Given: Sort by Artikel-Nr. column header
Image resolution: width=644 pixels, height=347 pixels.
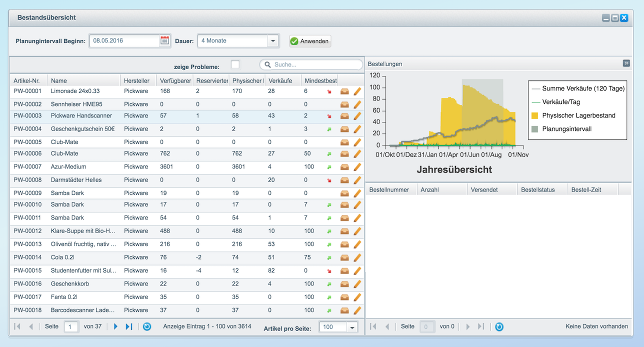Looking at the screenshot, I should [x=29, y=80].
